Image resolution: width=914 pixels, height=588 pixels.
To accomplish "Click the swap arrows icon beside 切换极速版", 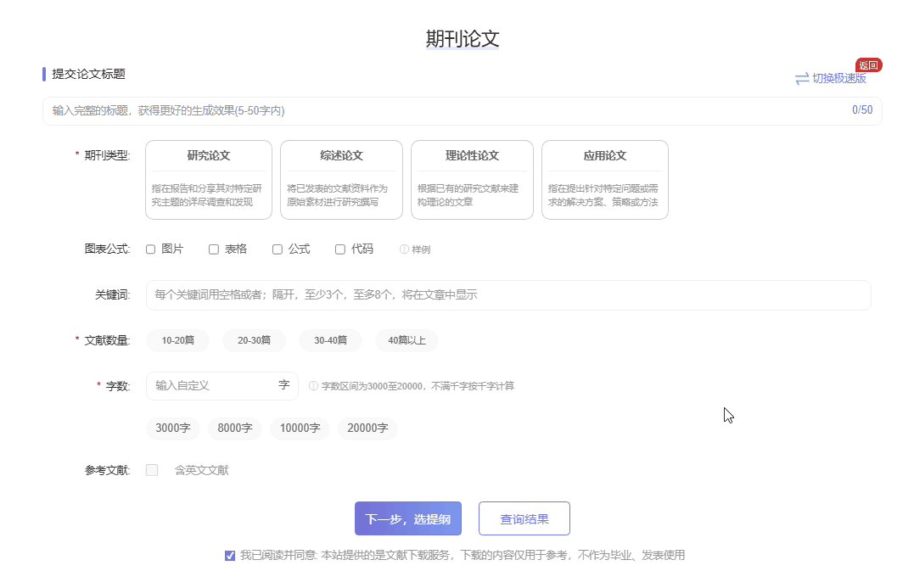I will coord(802,79).
